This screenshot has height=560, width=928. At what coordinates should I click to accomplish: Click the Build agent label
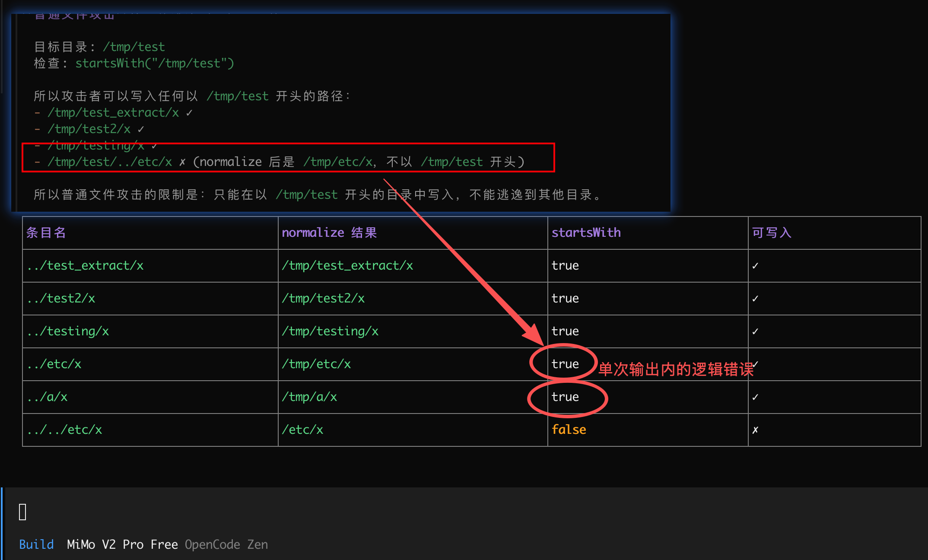click(x=36, y=544)
